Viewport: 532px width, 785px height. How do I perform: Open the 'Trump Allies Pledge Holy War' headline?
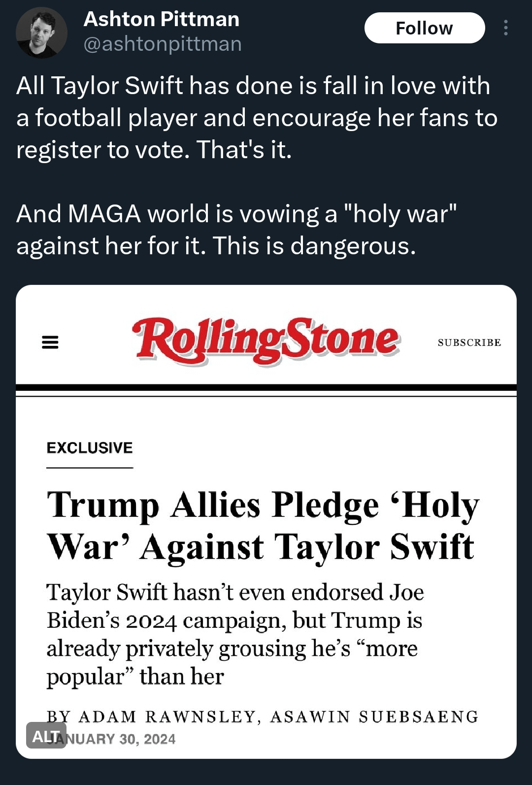[x=263, y=525]
